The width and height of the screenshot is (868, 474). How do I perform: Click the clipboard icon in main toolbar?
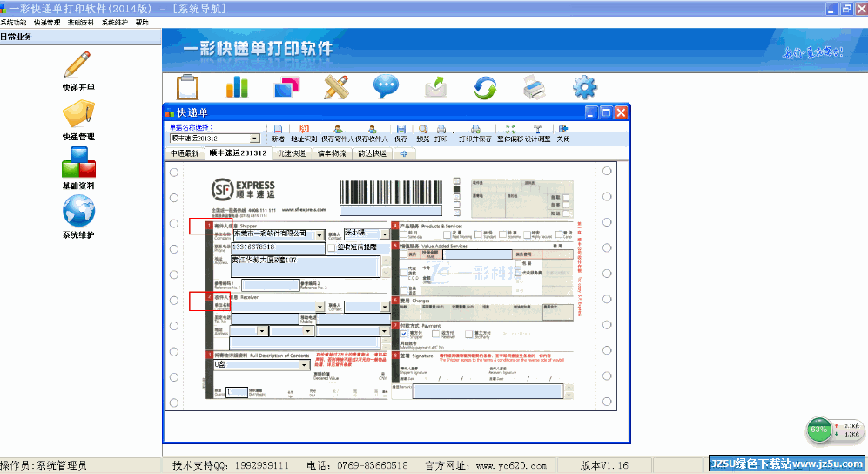click(x=188, y=87)
